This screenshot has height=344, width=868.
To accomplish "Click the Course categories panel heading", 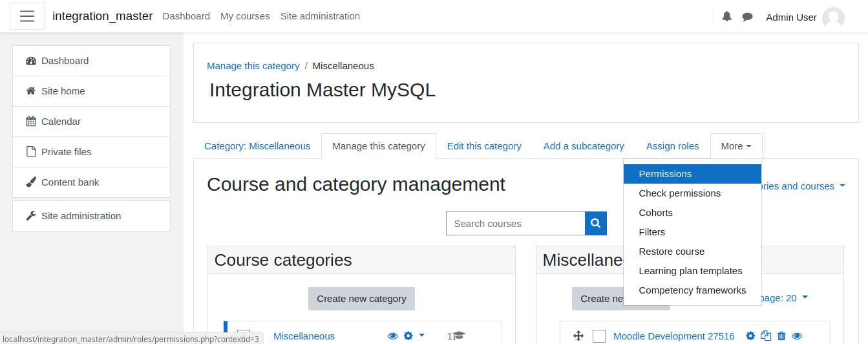I will click(283, 260).
